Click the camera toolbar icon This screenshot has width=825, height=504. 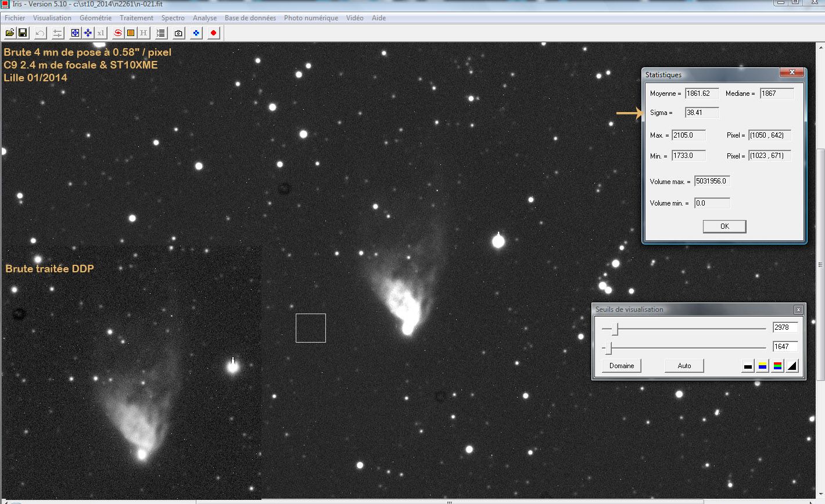pos(178,33)
